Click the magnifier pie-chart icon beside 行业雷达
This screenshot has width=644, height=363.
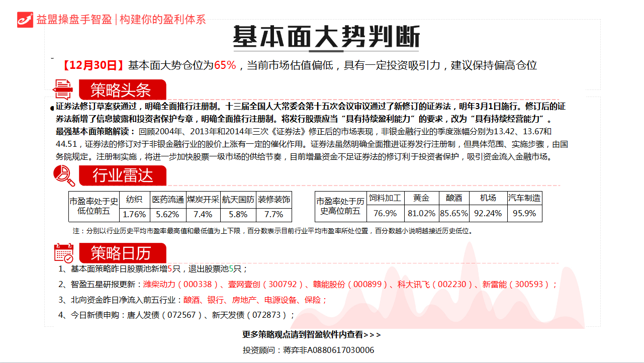coord(64,175)
